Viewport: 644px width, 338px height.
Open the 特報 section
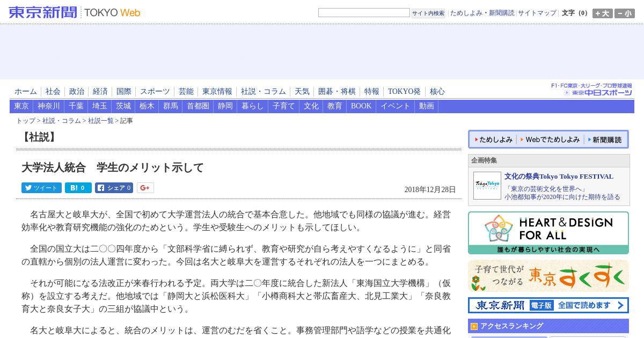[372, 91]
